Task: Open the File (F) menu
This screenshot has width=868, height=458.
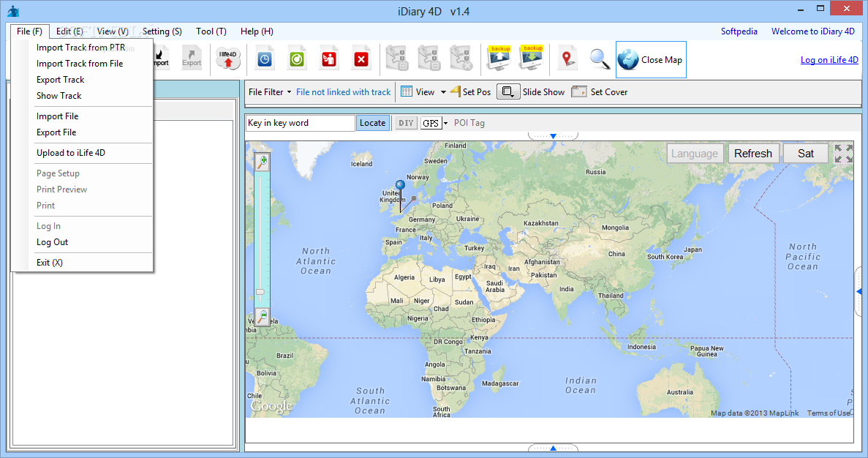Action: pos(29,31)
